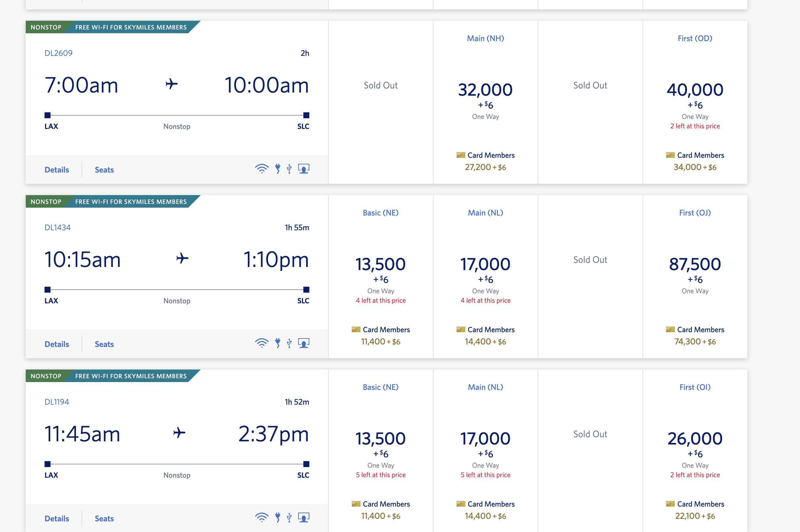Click personal entertainment icon for DL1194
The image size is (800, 532).
(304, 517)
